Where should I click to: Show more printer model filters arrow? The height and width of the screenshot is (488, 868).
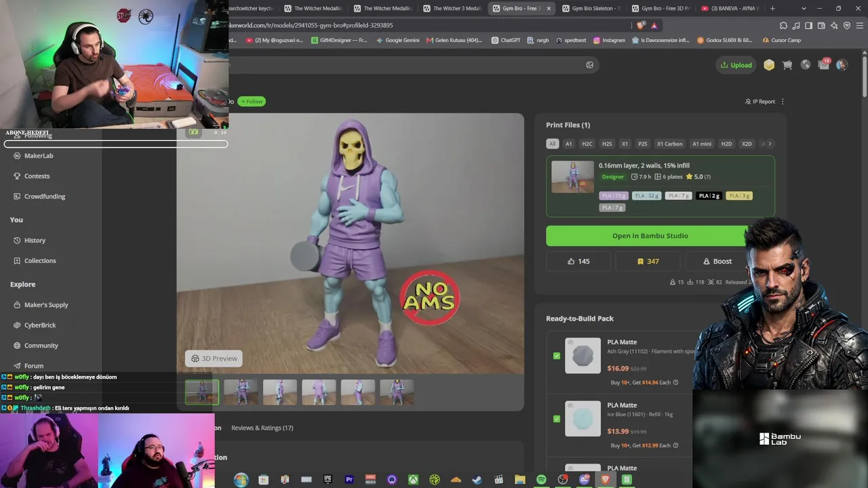coord(770,144)
